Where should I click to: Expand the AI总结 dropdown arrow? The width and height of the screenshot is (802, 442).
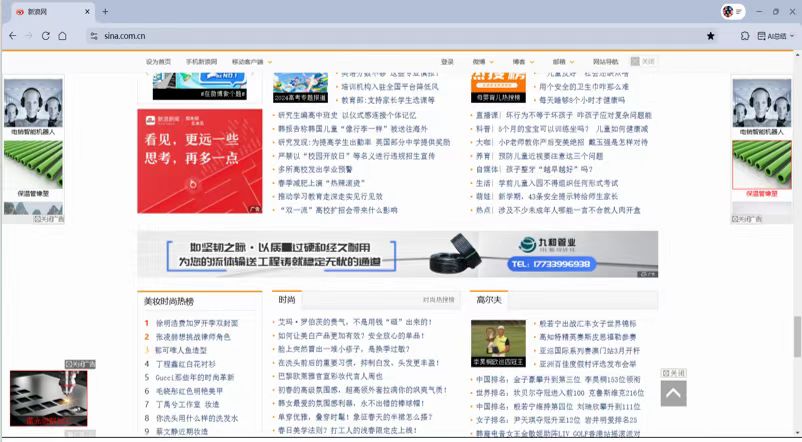pos(792,36)
